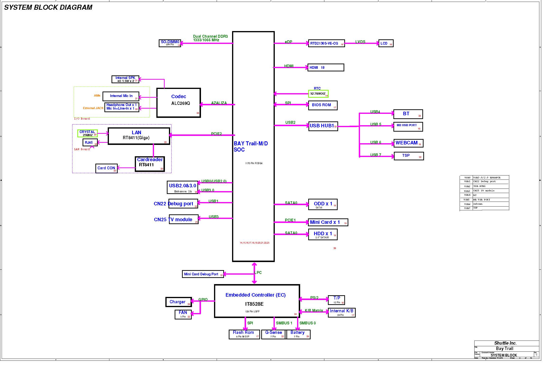Image resolution: width=555 pixels, height=392 pixels.
Task: Select the green 32.768KHZ RTC box
Action: click(x=318, y=94)
